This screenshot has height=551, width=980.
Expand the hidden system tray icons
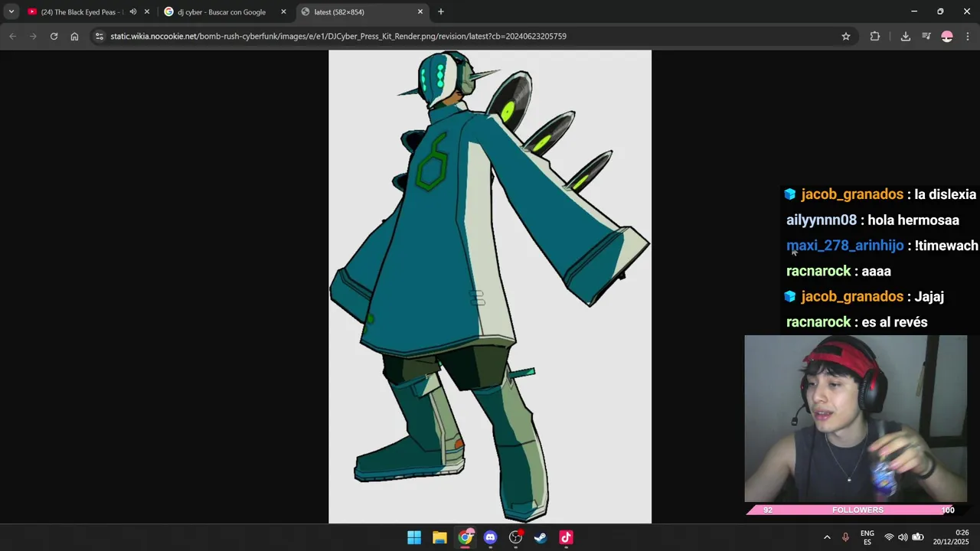827,537
